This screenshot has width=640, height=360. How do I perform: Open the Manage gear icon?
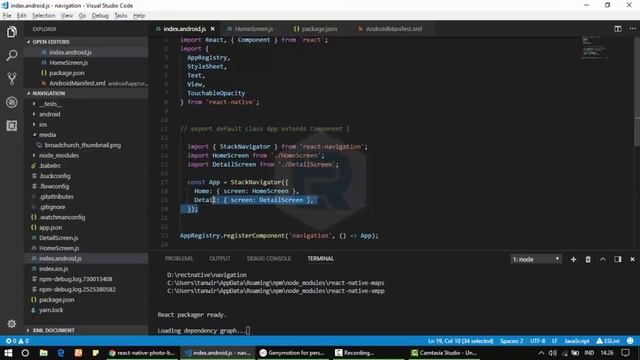11,324
